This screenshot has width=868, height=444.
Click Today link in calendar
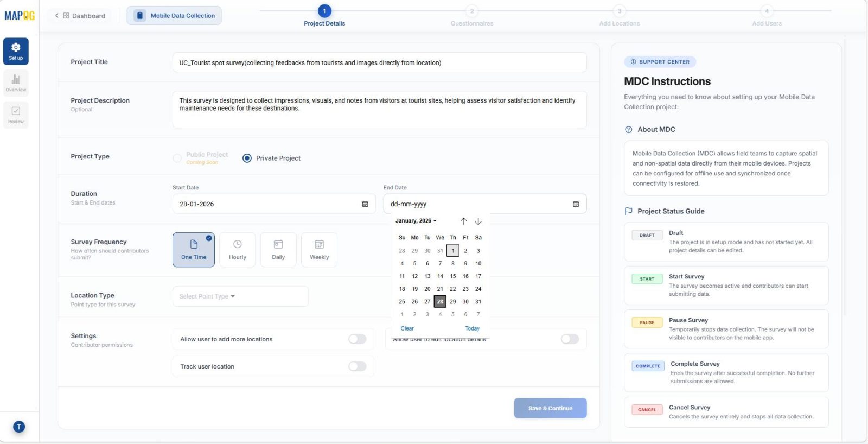(x=472, y=328)
